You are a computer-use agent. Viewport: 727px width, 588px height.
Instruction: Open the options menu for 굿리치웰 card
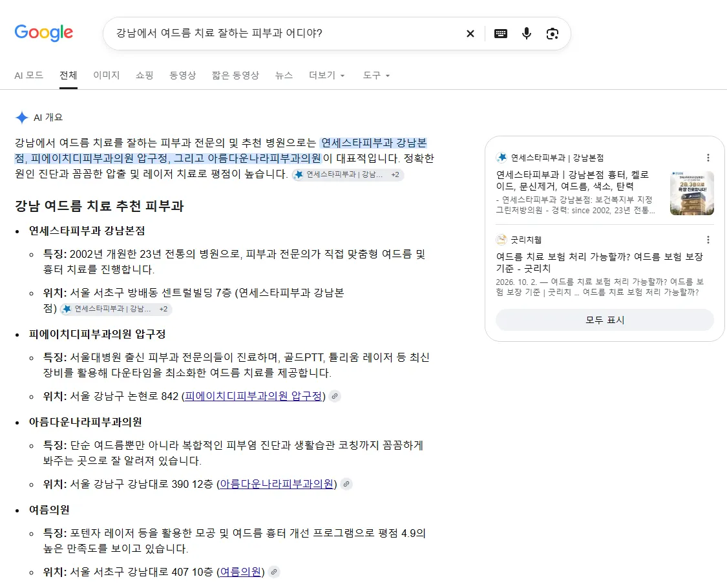click(708, 240)
